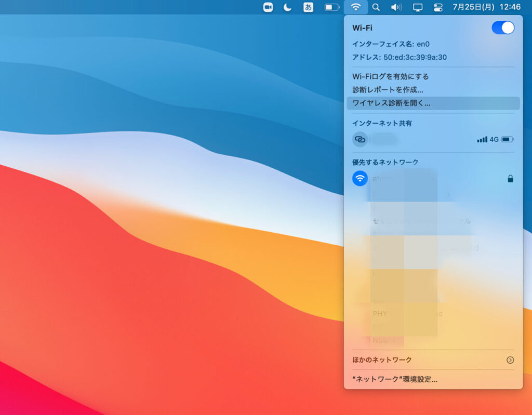Close the Wi-Fi menu via menu bar icon
The image size is (532, 415).
(x=355, y=7)
